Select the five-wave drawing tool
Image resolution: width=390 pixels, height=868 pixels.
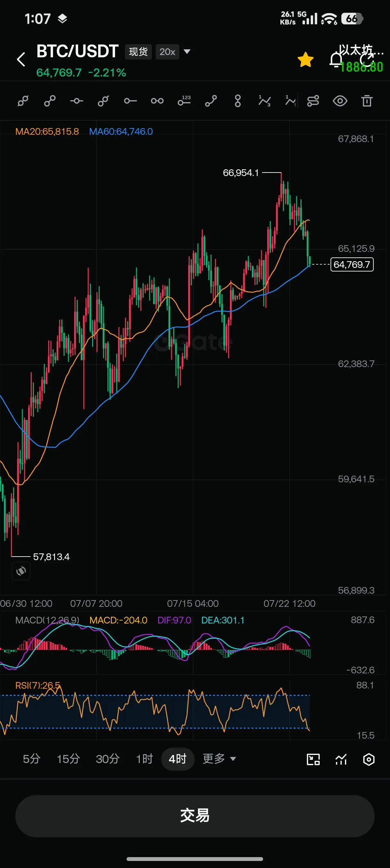tap(290, 101)
